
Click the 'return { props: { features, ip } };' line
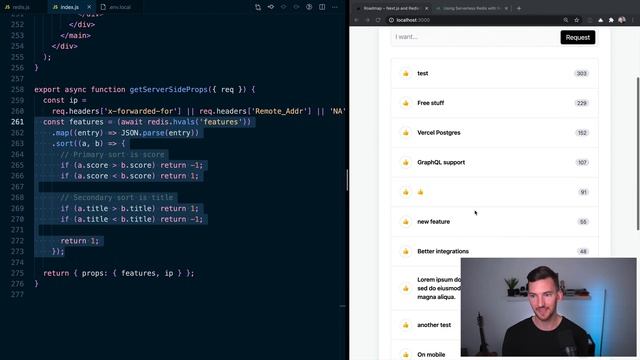click(119, 273)
